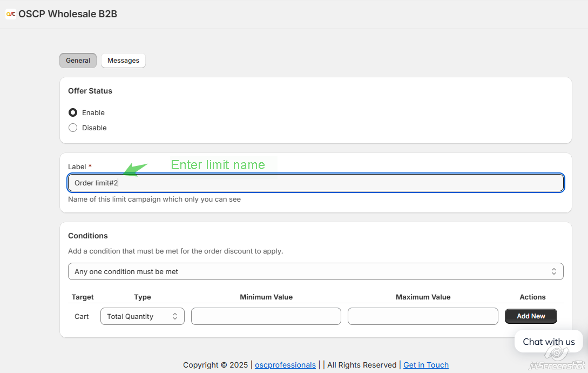The image size is (588, 373).
Task: Click the Conditions section heading
Action: (88, 236)
